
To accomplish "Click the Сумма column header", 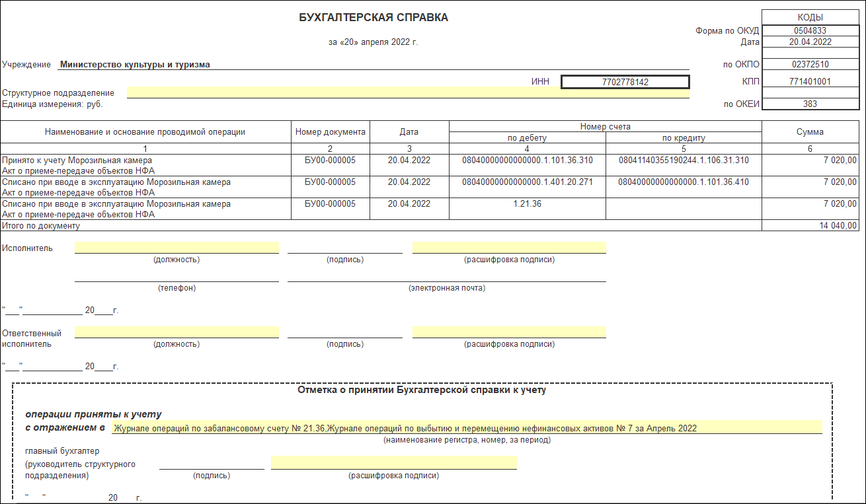I will tap(810, 132).
